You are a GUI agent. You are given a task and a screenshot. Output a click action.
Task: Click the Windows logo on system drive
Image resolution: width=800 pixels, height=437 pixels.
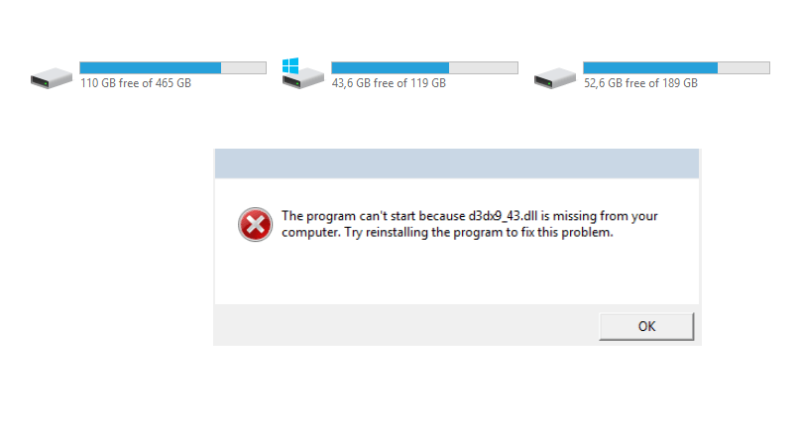click(x=290, y=66)
